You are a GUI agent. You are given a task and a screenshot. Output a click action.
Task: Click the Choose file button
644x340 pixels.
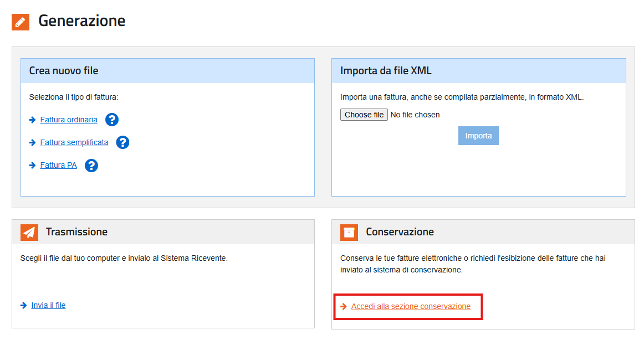363,114
